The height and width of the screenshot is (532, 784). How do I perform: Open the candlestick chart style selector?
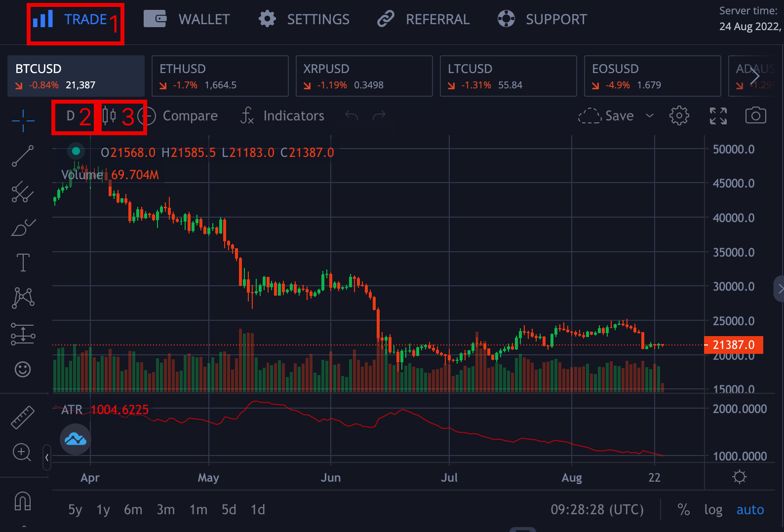[x=109, y=116]
